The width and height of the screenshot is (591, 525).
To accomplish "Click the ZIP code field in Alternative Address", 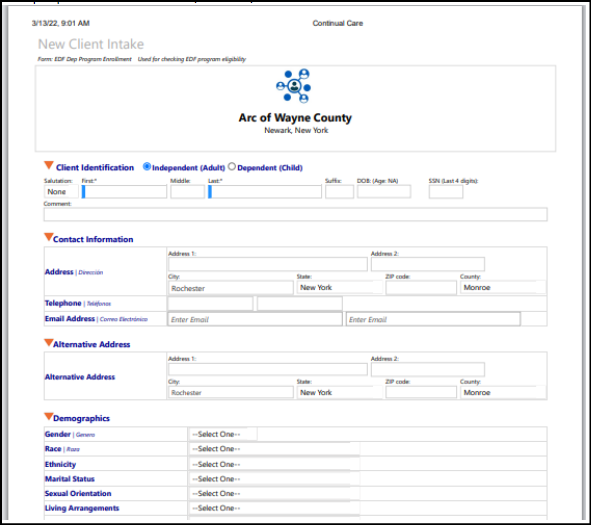I will (421, 392).
